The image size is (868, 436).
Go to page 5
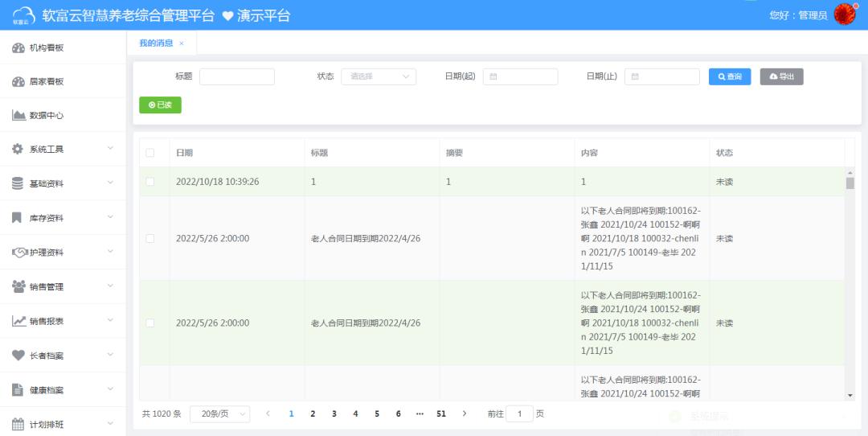click(377, 413)
